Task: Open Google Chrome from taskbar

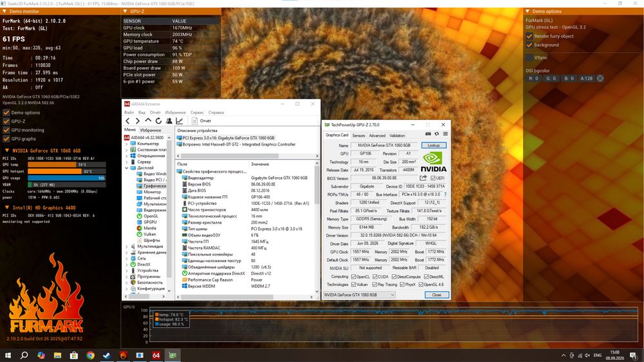Action: click(90, 355)
